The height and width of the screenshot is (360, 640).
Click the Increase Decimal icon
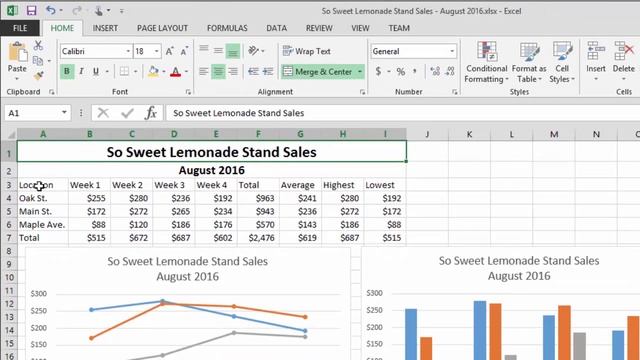[x=435, y=72]
